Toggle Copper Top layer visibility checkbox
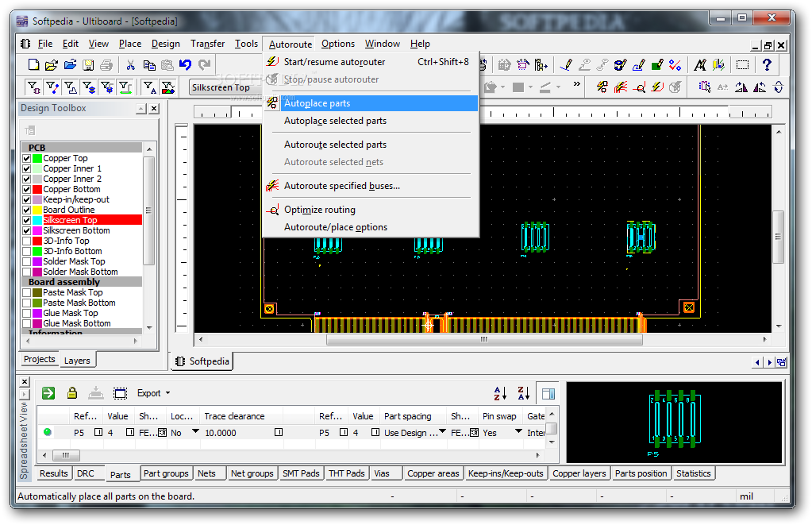 [x=27, y=158]
